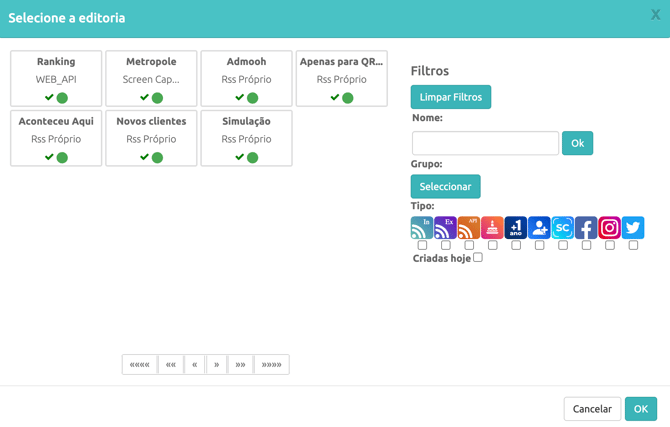Select the Apenas para QR... editoria card
The width and height of the screenshot is (670, 427).
342,79
